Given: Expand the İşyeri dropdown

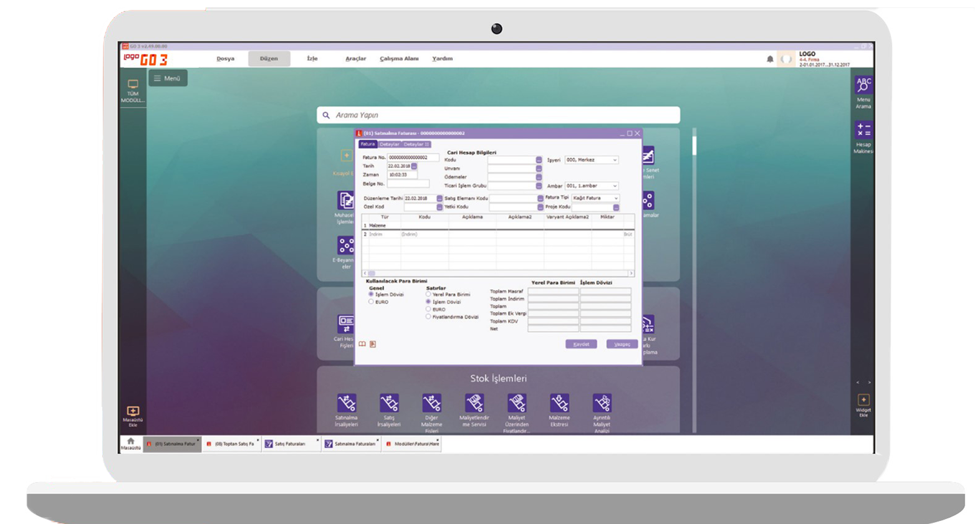Looking at the screenshot, I should tap(614, 160).
